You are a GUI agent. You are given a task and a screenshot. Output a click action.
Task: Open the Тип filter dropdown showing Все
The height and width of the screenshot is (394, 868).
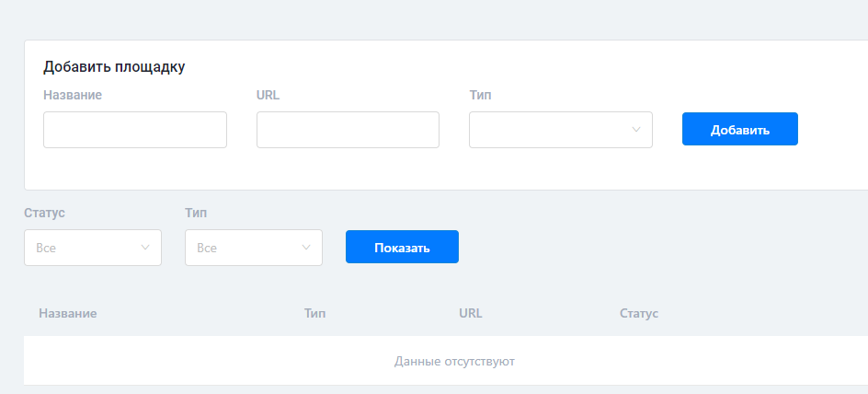tap(254, 248)
